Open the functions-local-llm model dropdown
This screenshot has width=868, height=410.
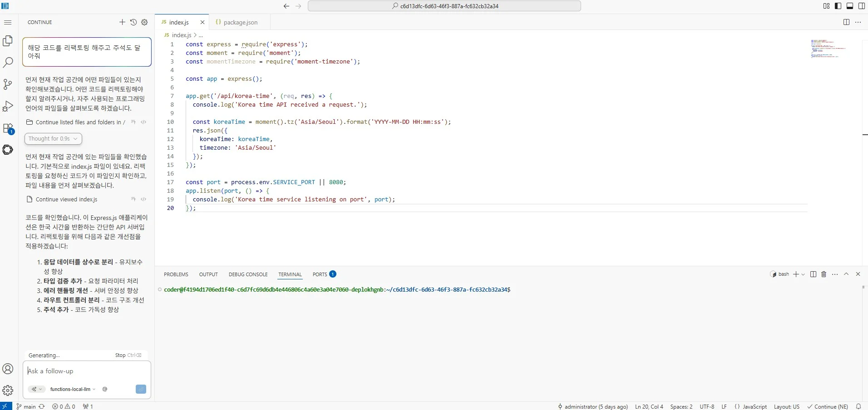[x=73, y=389]
